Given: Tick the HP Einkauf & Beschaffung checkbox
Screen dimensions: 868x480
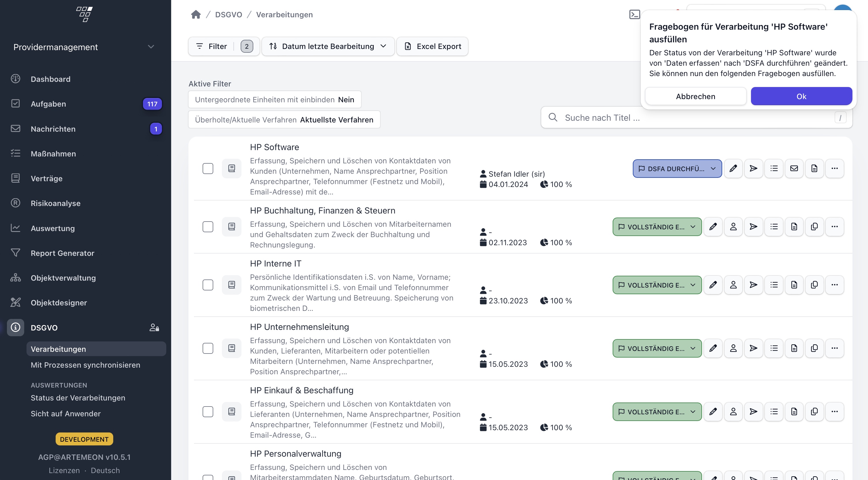Looking at the screenshot, I should click(x=207, y=412).
